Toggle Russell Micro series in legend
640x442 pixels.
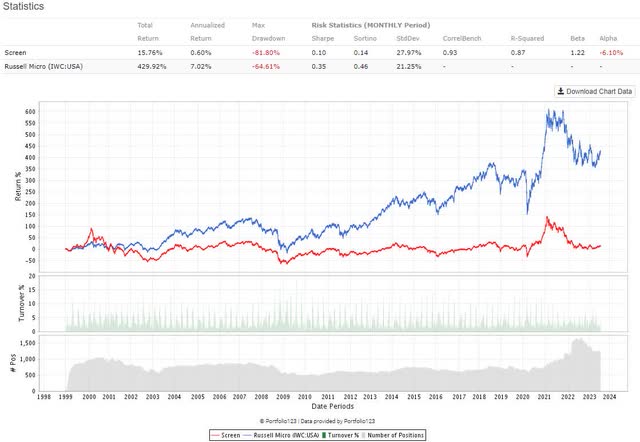coord(281,435)
